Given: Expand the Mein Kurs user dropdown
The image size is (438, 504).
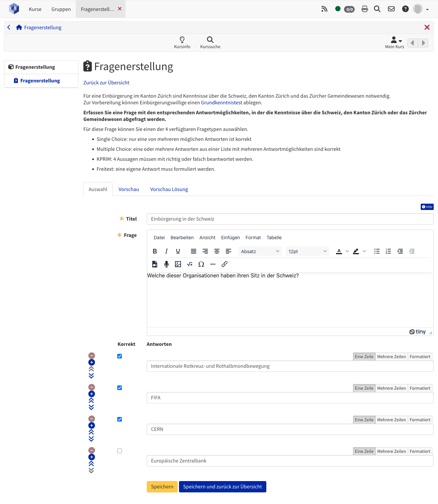Looking at the screenshot, I should tap(396, 40).
